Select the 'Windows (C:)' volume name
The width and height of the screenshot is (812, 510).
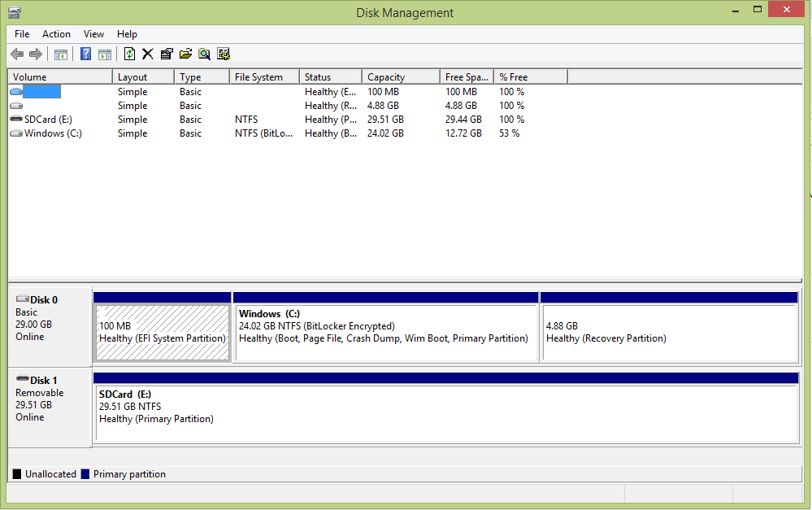click(53, 133)
